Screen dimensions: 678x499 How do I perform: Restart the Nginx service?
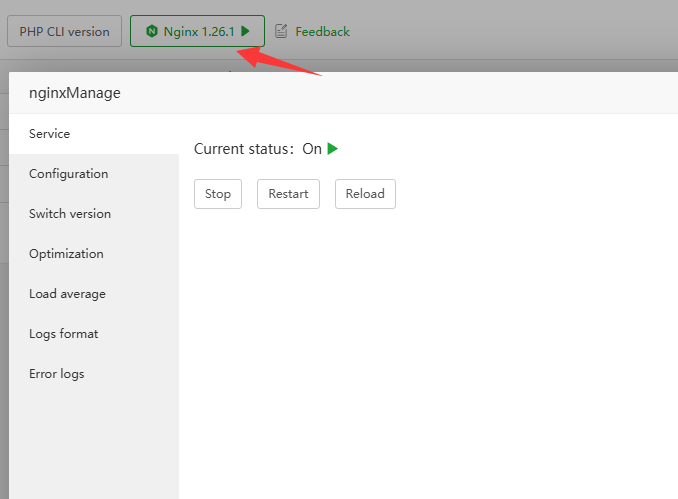(x=288, y=194)
